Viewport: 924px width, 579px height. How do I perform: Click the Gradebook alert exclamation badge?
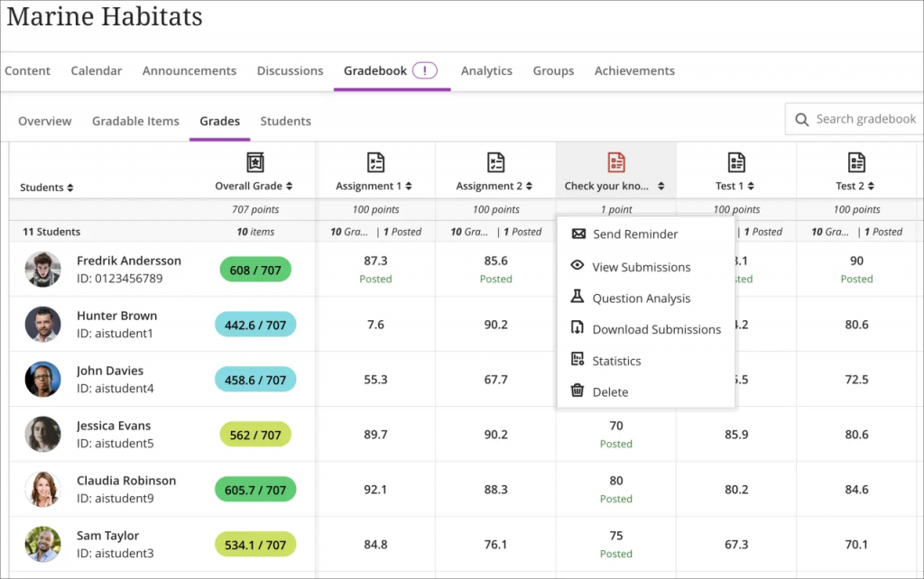pyautogui.click(x=425, y=69)
